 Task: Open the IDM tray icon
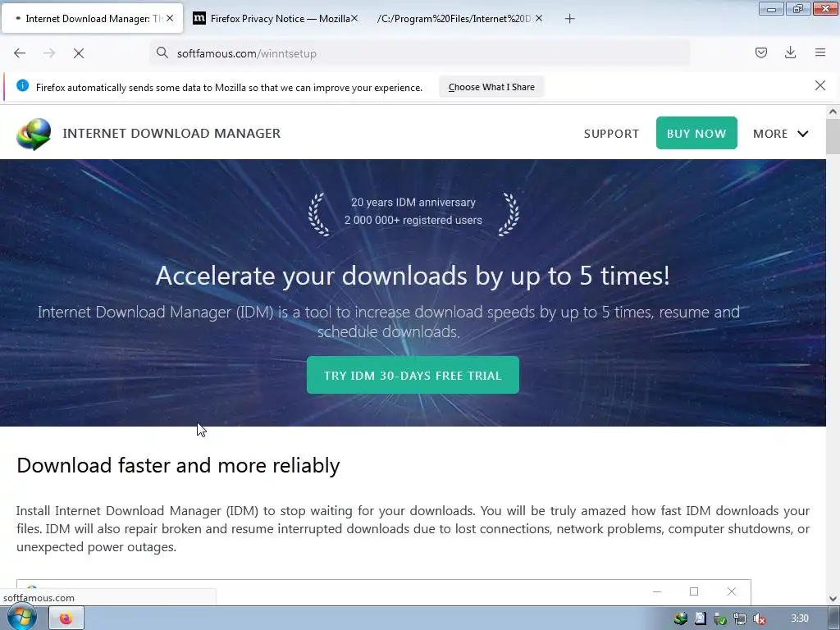click(x=681, y=619)
